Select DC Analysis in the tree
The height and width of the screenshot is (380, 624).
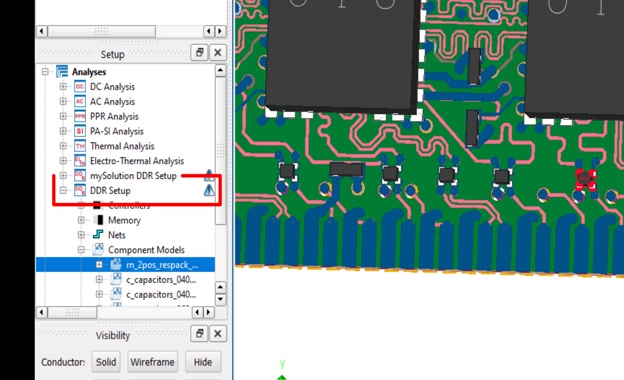pyautogui.click(x=112, y=87)
